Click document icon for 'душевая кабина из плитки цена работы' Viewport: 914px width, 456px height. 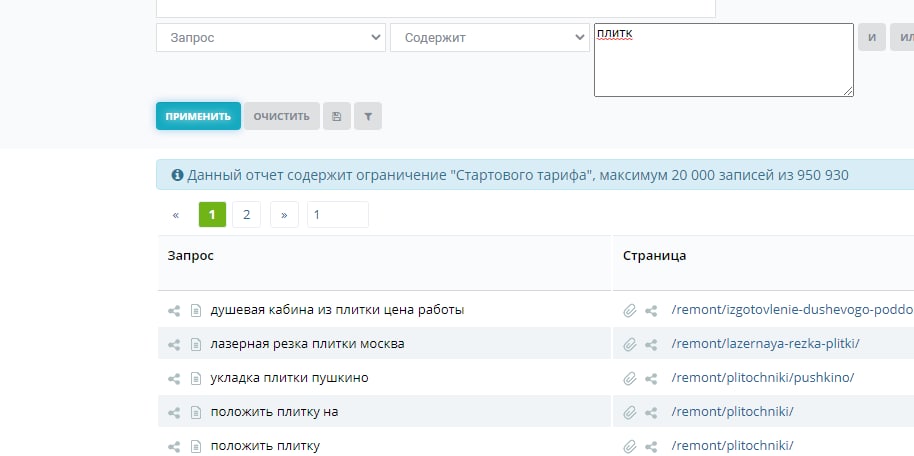[196, 311]
